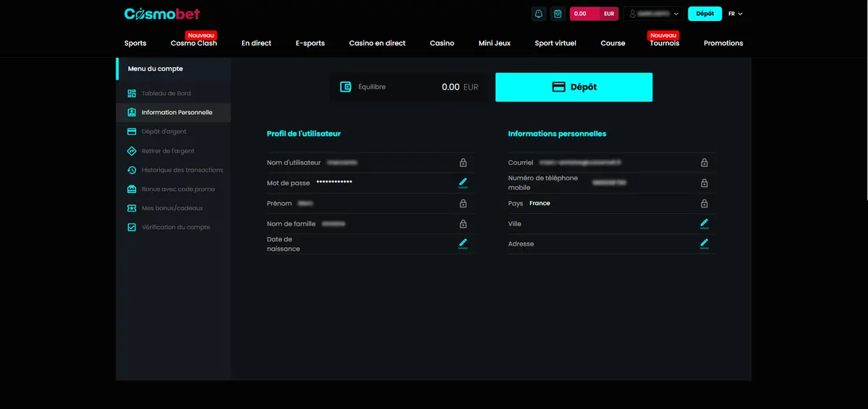Click the Mot de passe masked field
The width and height of the screenshot is (868, 409).
[334, 182]
